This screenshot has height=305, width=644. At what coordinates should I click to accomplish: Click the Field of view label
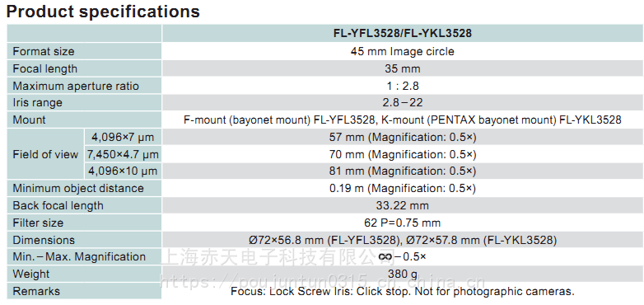pyautogui.click(x=45, y=154)
